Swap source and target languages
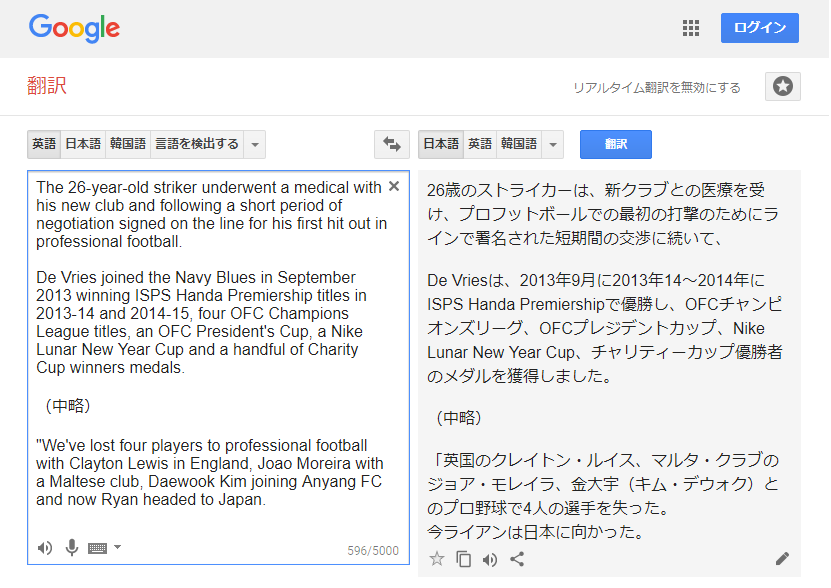 click(x=392, y=144)
